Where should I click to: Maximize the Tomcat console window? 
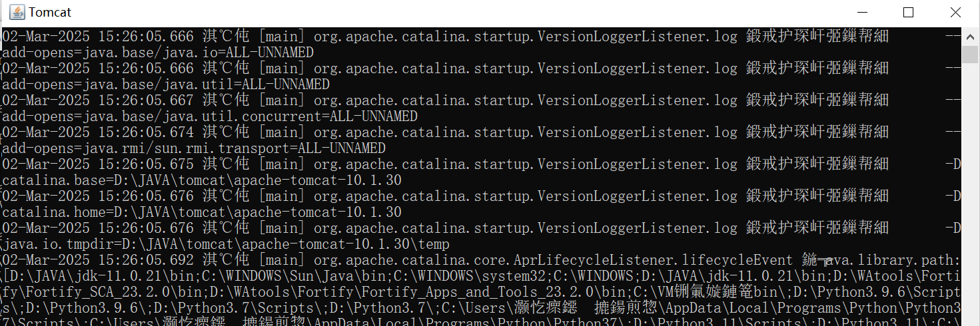click(x=908, y=12)
